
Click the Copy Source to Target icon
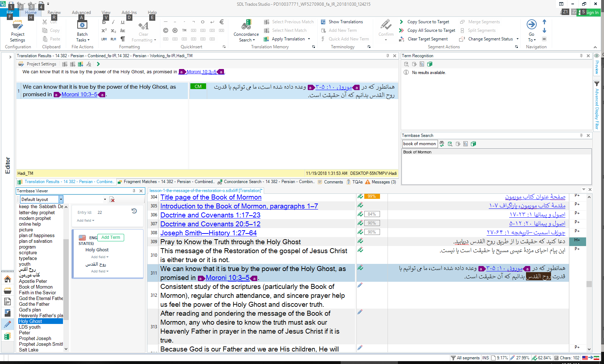(401, 22)
